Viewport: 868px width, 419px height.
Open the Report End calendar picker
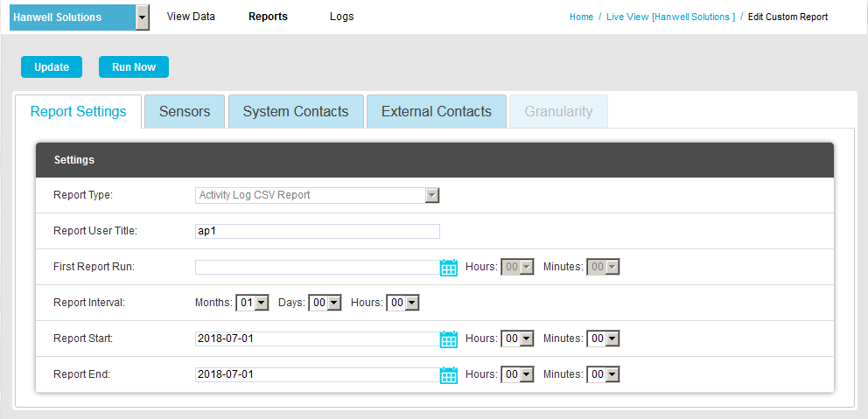(448, 374)
